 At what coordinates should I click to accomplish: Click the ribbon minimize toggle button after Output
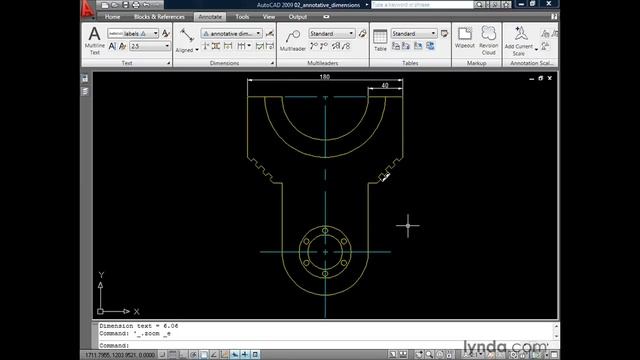pyautogui.click(x=326, y=17)
